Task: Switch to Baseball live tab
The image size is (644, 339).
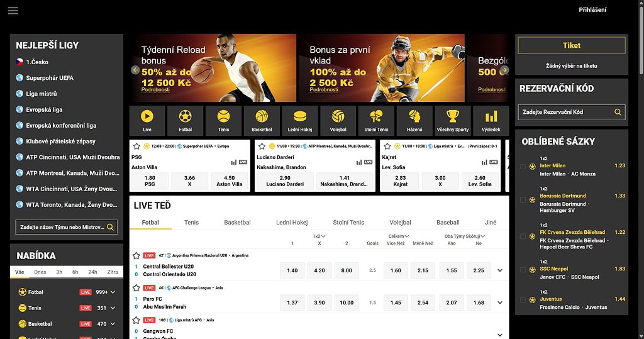Action: (x=448, y=222)
